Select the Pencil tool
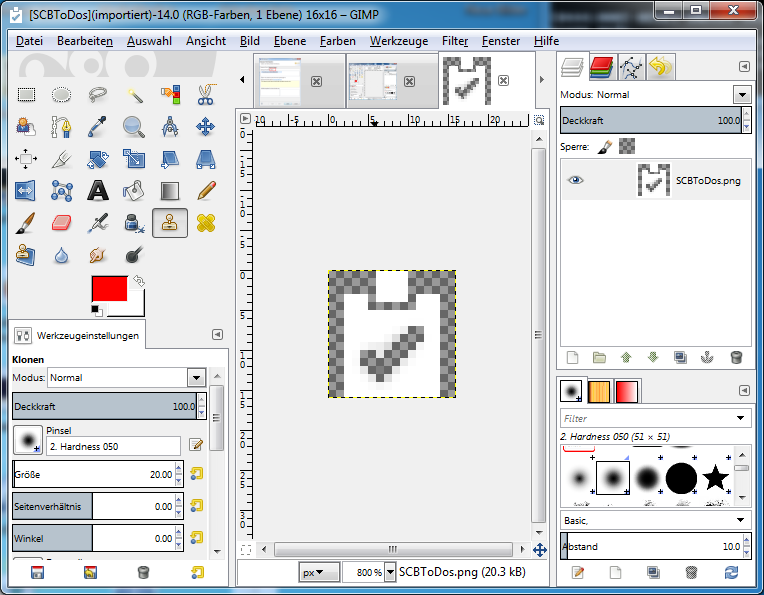Image resolution: width=764 pixels, height=595 pixels. click(206, 190)
